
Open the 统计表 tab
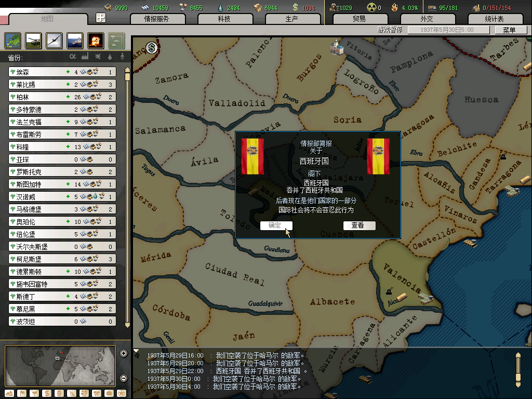(x=495, y=19)
